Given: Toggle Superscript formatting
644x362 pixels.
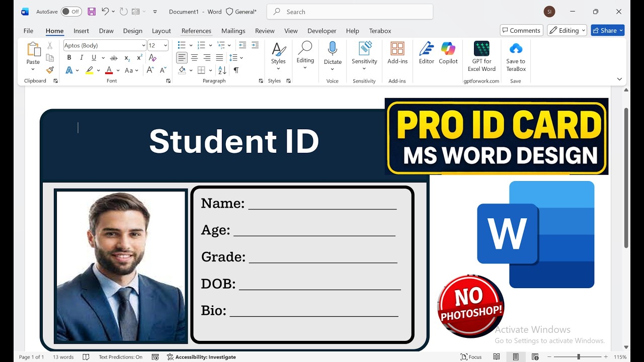Looking at the screenshot, I should tap(139, 58).
